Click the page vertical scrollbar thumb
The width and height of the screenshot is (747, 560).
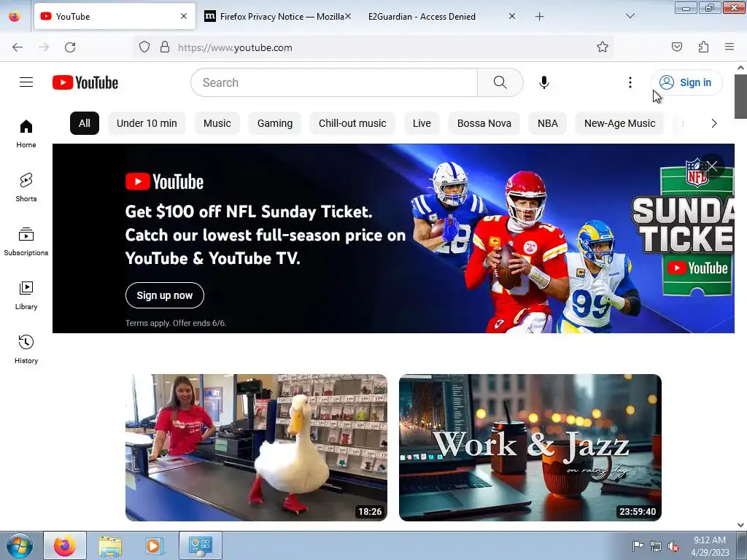tap(740, 96)
